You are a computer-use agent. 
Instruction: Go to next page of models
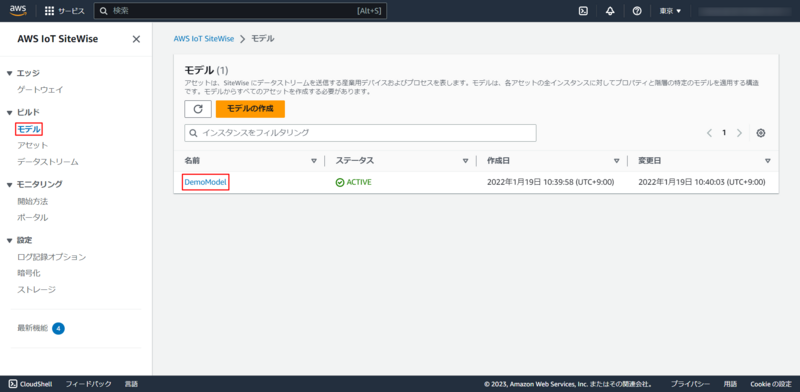click(x=739, y=133)
